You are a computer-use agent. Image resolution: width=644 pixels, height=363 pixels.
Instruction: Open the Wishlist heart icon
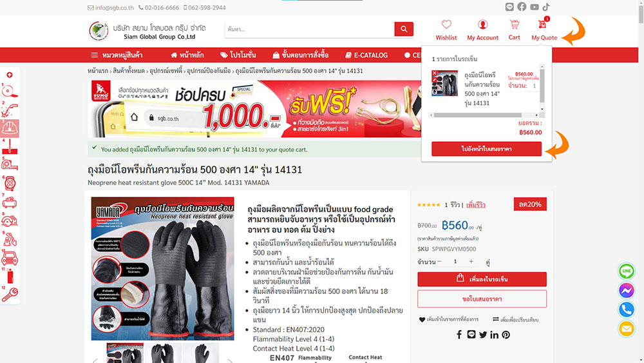446,25
